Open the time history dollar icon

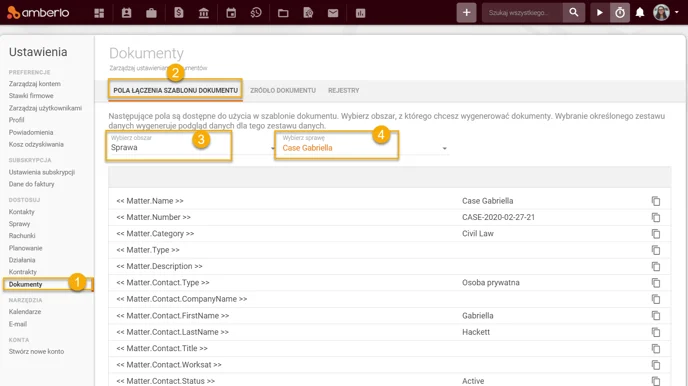(256, 13)
